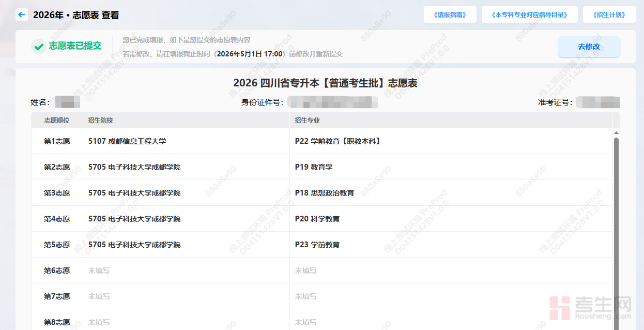Click the P23 学前教育 major in 第5志愿
The height and width of the screenshot is (330, 644).
317,245
